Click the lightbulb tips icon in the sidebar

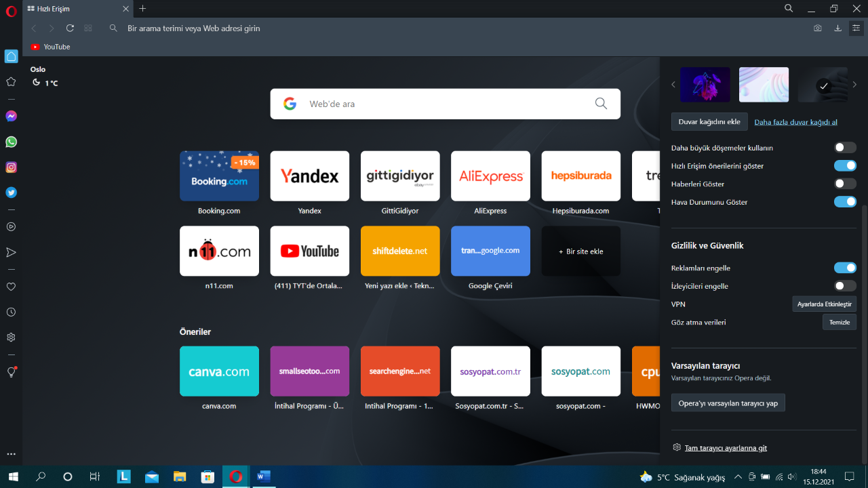pyautogui.click(x=11, y=372)
